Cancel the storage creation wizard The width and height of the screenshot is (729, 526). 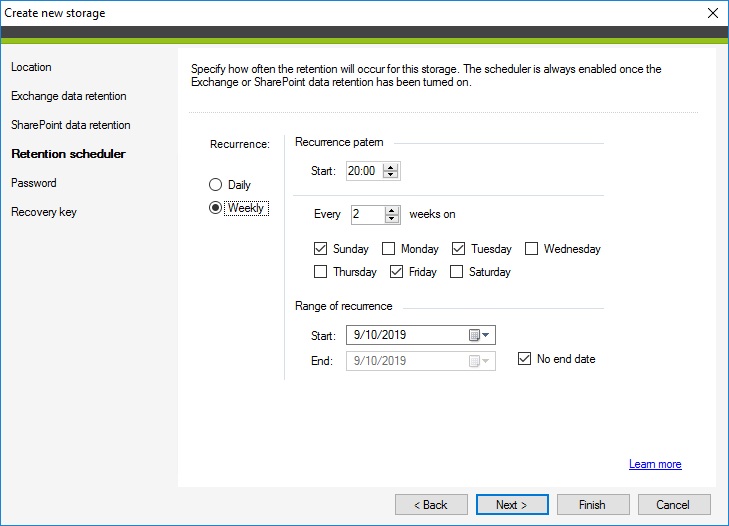(x=674, y=505)
